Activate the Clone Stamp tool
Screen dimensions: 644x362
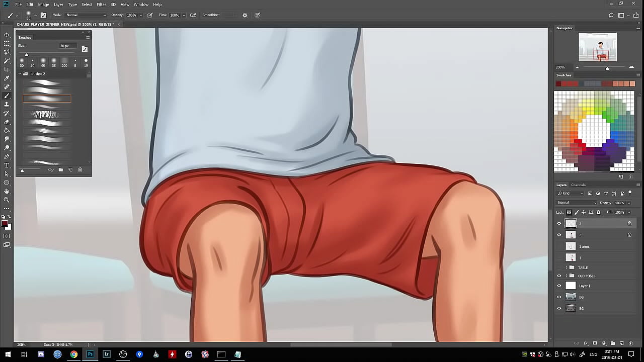pyautogui.click(x=7, y=105)
